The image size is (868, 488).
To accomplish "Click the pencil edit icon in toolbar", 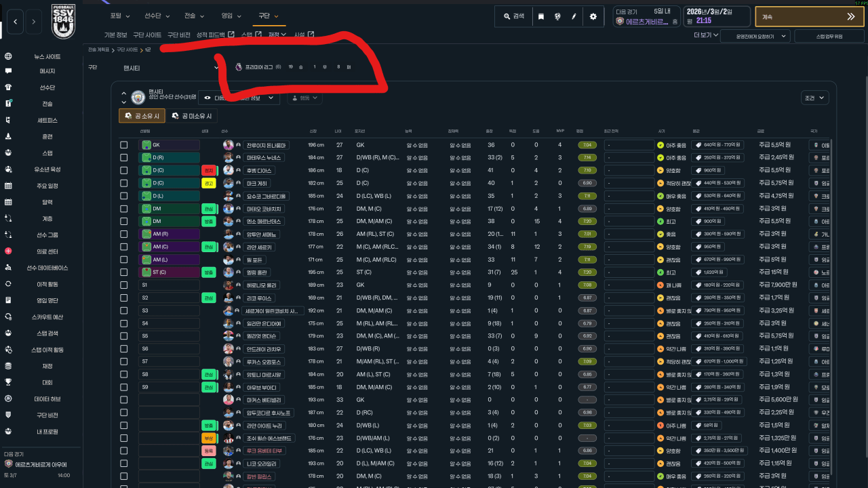I will [574, 16].
